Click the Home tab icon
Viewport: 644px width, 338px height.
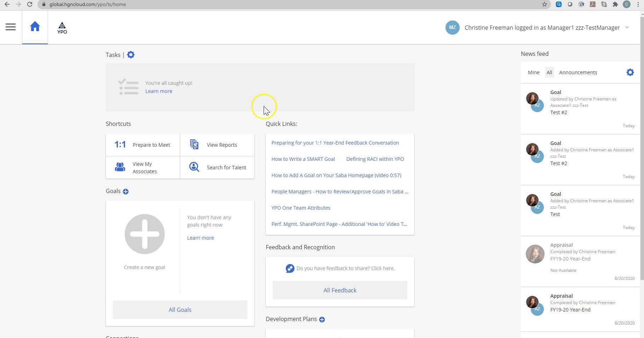tap(35, 26)
